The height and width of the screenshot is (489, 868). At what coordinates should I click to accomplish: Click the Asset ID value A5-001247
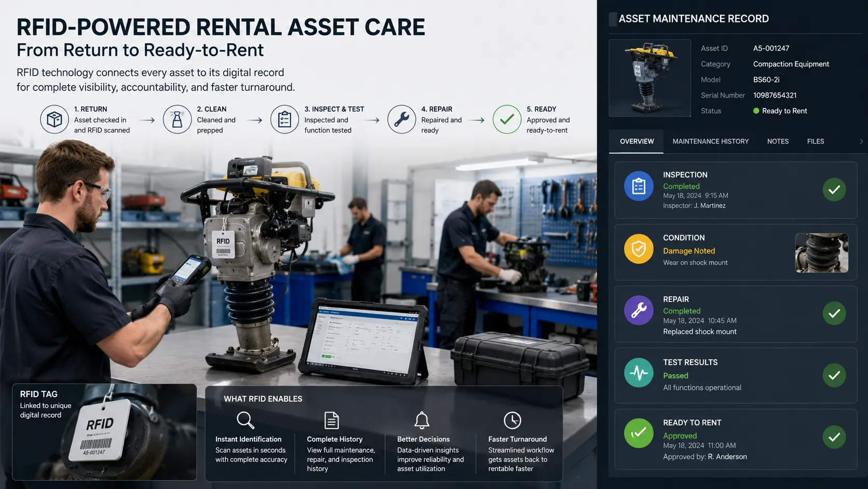[771, 48]
